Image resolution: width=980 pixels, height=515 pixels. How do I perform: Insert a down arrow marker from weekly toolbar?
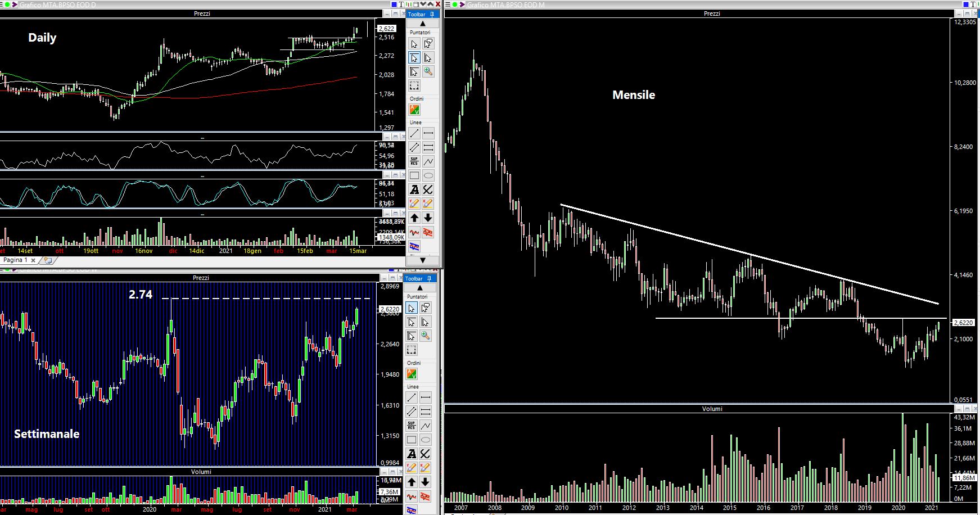click(x=426, y=482)
